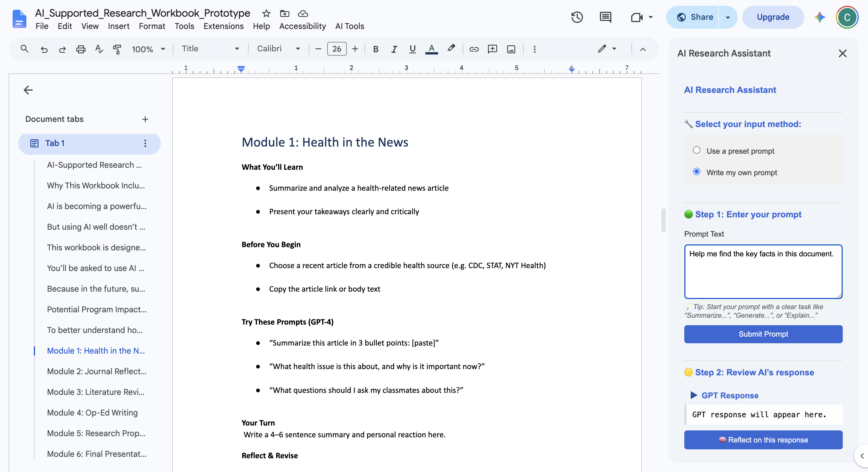This screenshot has height=472, width=868.
Task: Click the Insert image icon
Action: tap(511, 49)
